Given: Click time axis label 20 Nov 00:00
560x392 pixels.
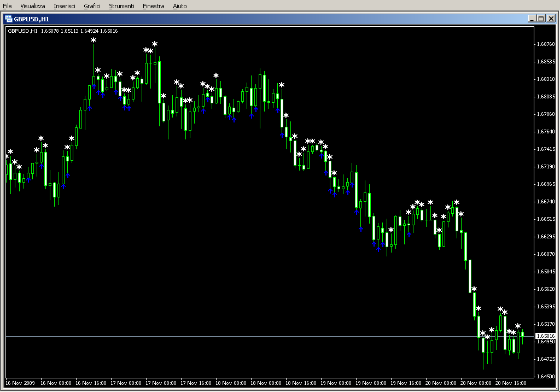Looking at the screenshot, I should pos(441,383).
